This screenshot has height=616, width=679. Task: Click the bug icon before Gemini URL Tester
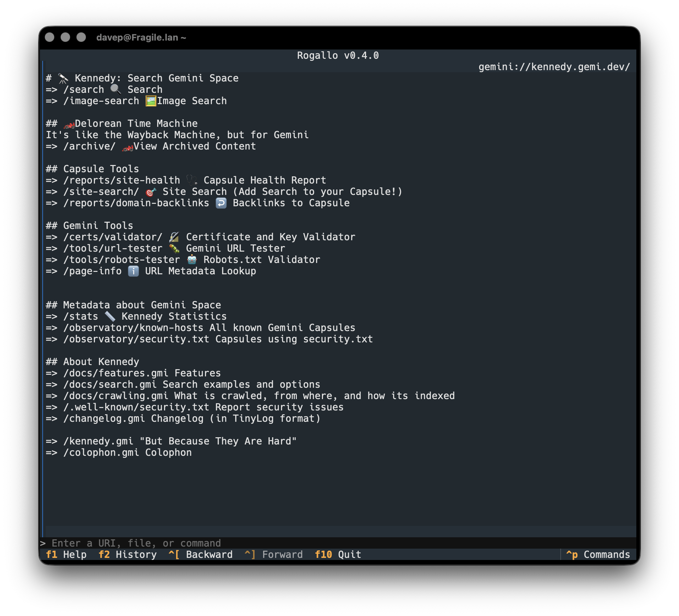pos(174,249)
